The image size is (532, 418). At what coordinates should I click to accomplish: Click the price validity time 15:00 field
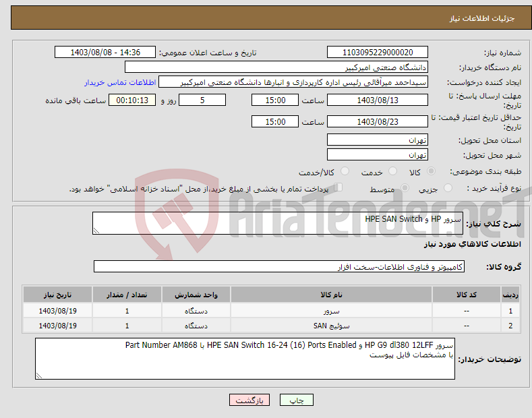click(275, 121)
